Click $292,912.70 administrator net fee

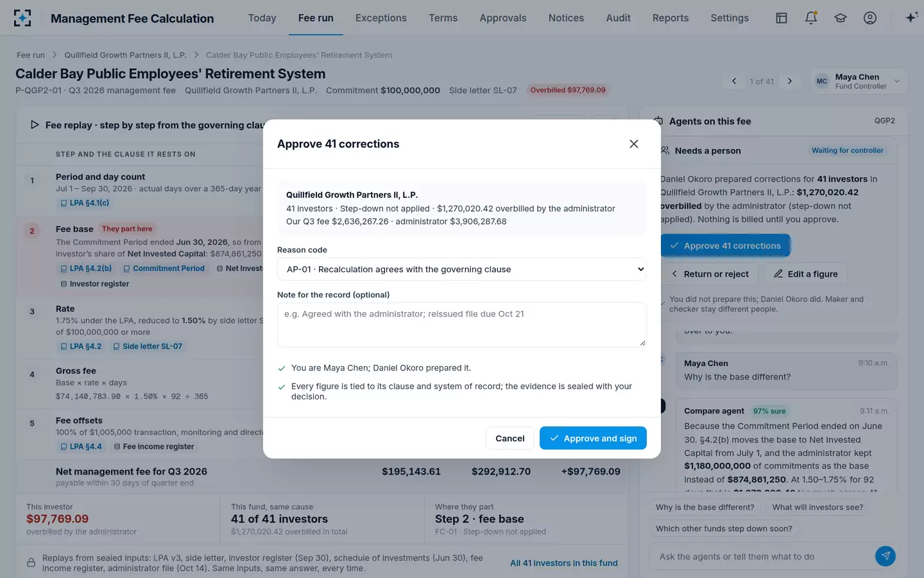point(501,471)
